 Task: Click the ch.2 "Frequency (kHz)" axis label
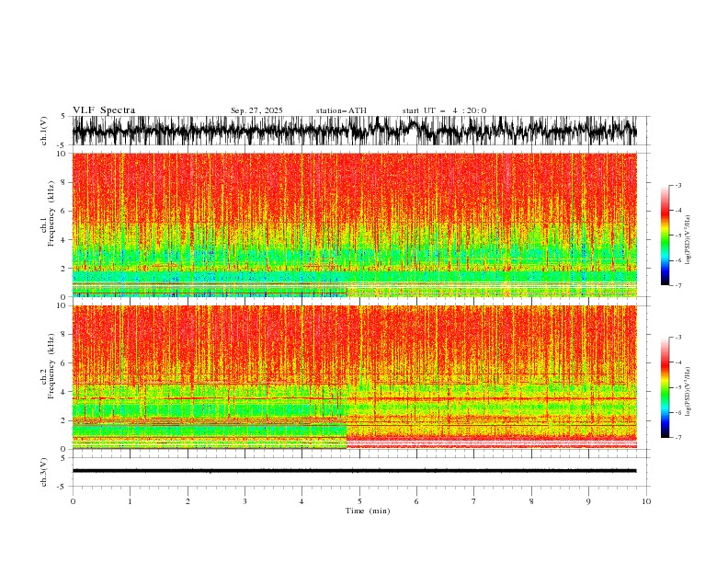[x=51, y=365]
